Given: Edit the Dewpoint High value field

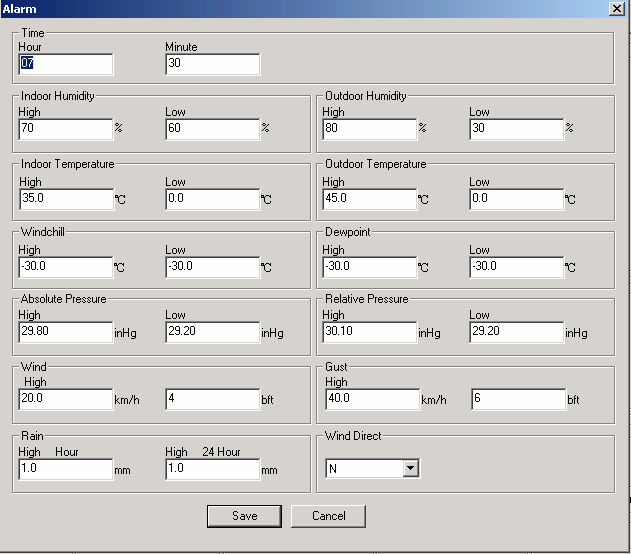Looking at the screenshot, I should tap(370, 267).
